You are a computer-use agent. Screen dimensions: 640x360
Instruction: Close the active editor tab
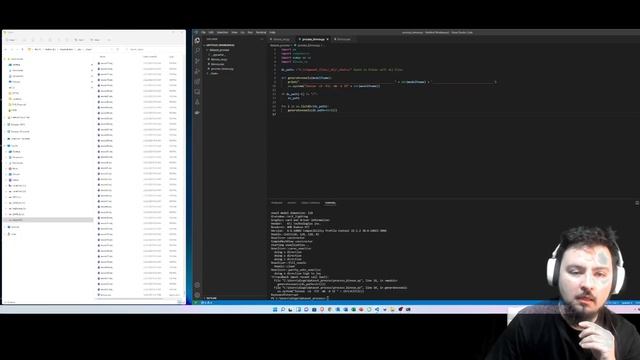point(327,39)
